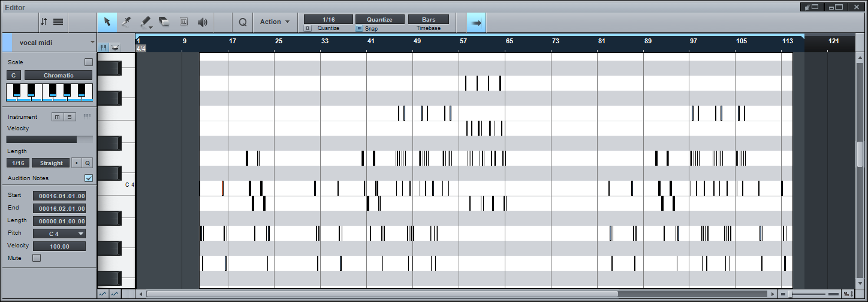The image size is (868, 302).
Task: Adjust the Velocity slider bar
Action: click(50, 139)
